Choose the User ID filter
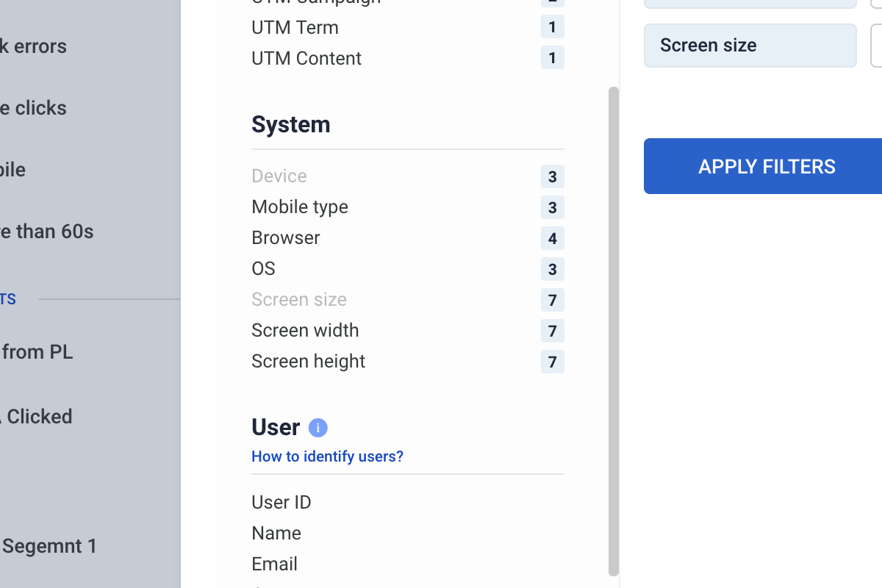882x588 pixels. click(x=282, y=503)
